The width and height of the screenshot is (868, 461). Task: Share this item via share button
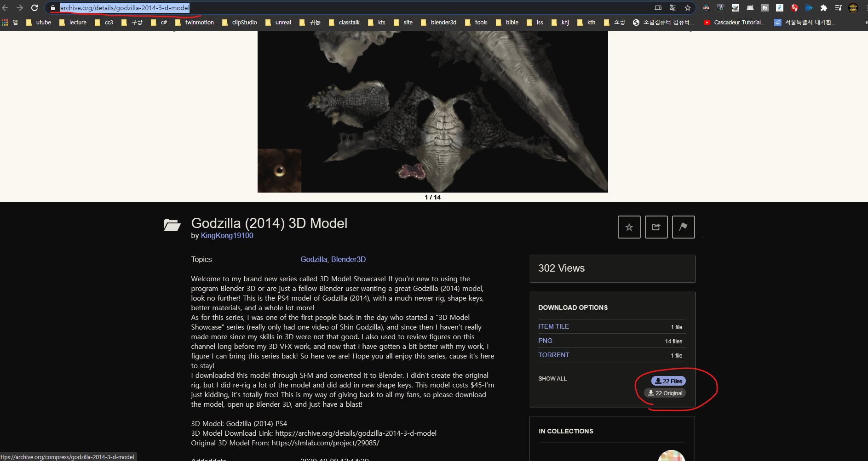tap(656, 227)
